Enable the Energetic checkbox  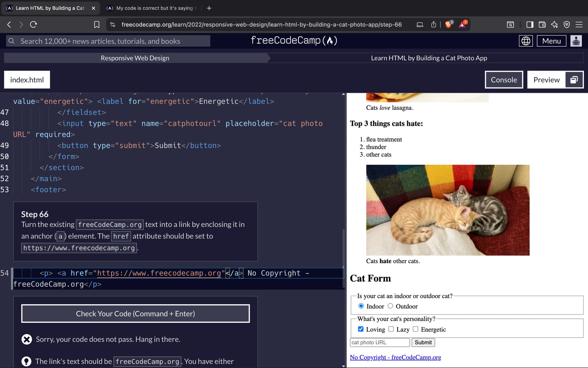[415, 329]
